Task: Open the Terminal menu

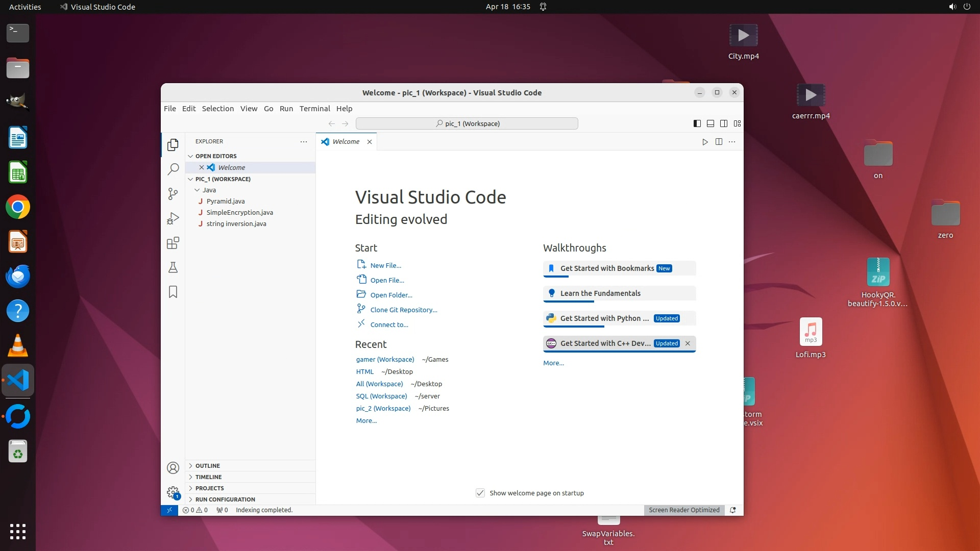Action: tap(314, 109)
